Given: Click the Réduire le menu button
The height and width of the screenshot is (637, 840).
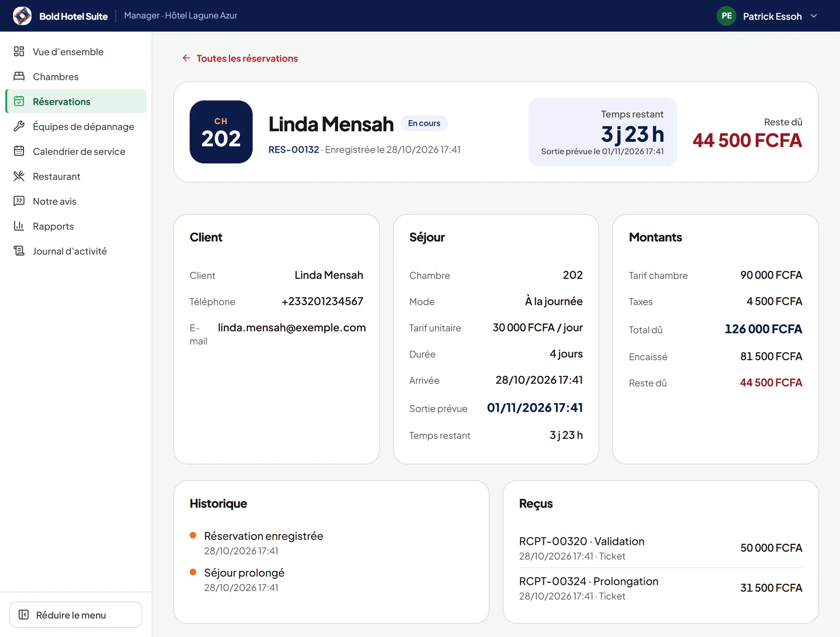Looking at the screenshot, I should [76, 615].
